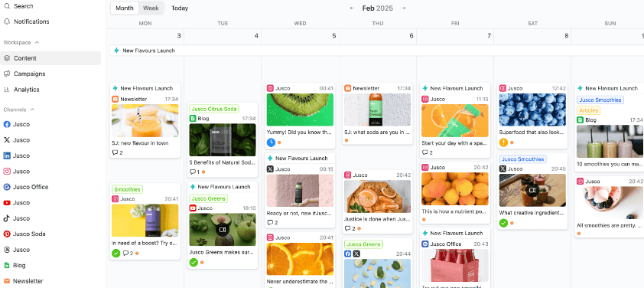Click the Jusco Smoothies tag on Saturday post

point(523,159)
